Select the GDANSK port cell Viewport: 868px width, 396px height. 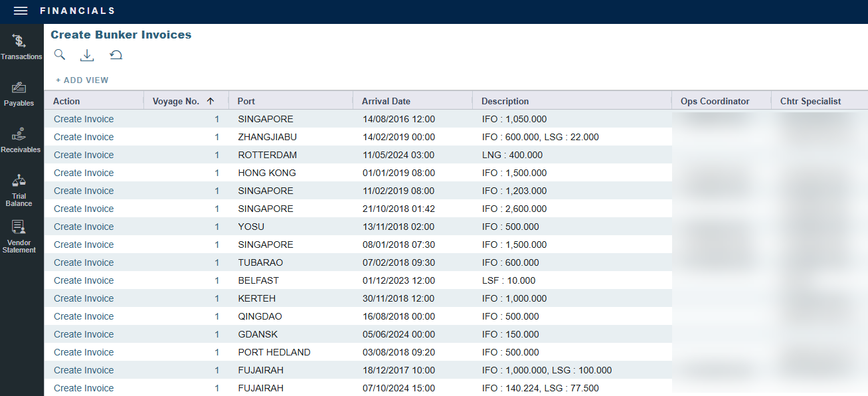tap(258, 334)
